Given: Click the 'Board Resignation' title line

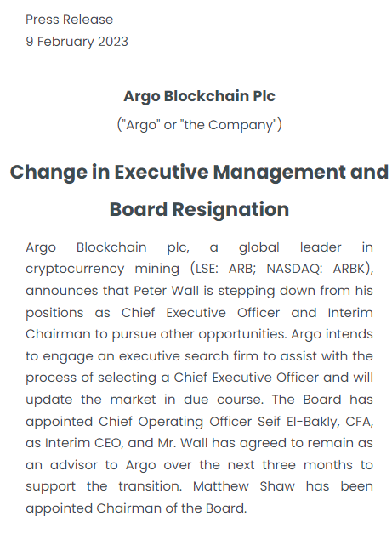Looking at the screenshot, I should [x=200, y=210].
